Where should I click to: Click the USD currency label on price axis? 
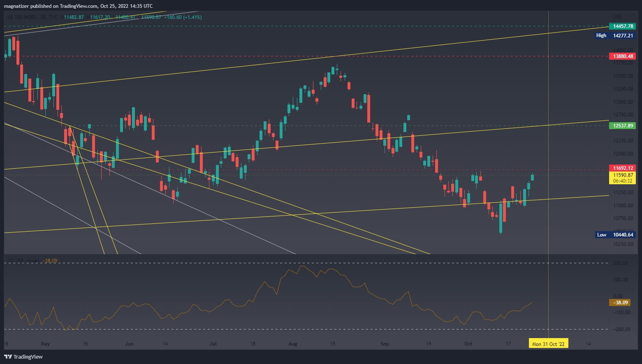point(617,17)
